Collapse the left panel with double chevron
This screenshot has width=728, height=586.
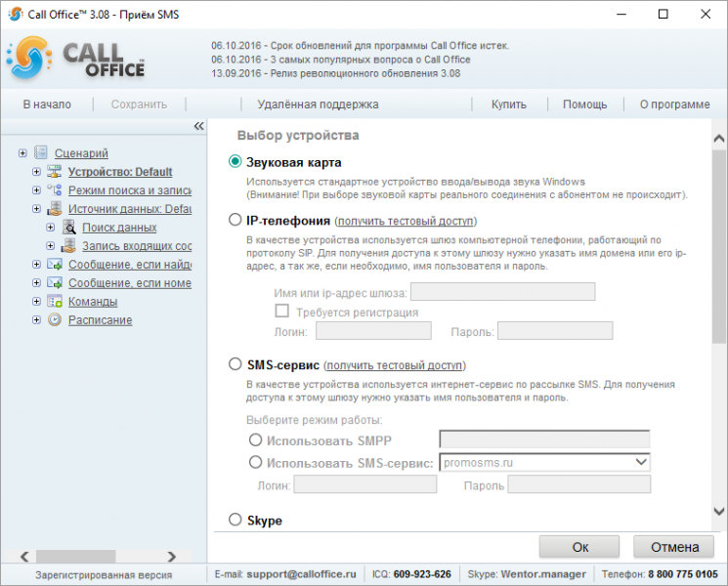coord(198,126)
